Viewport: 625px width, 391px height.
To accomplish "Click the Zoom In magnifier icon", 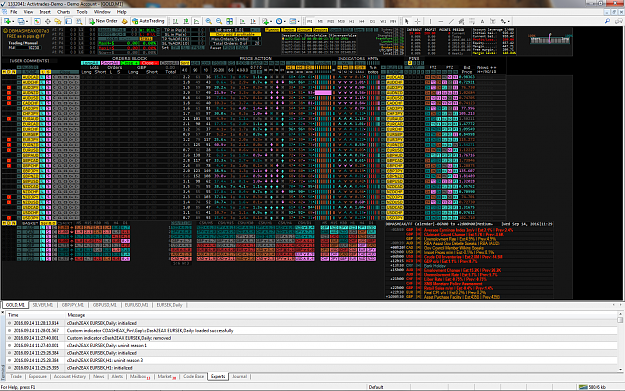I will 208,21.
